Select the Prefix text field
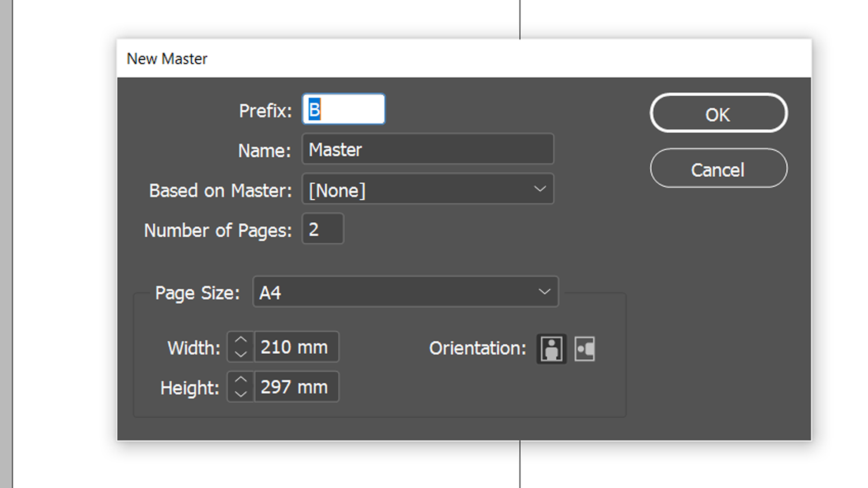Screen dimensions: 868x488 [343, 108]
